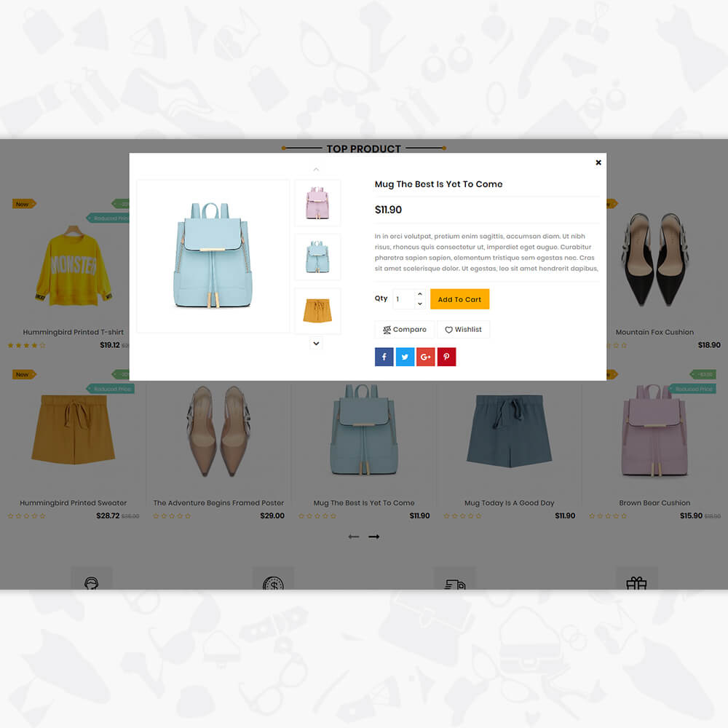The height and width of the screenshot is (728, 728).
Task: Increase quantity with up arrow
Action: coord(420,294)
